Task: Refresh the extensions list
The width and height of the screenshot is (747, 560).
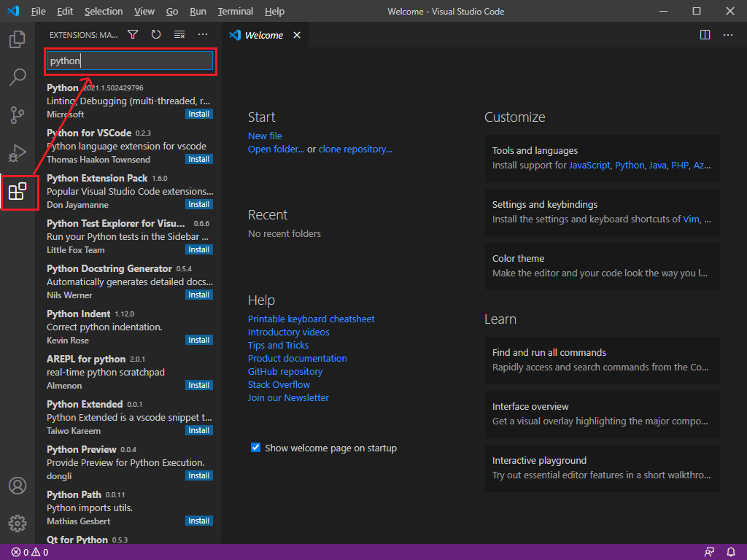Action: 156,35
